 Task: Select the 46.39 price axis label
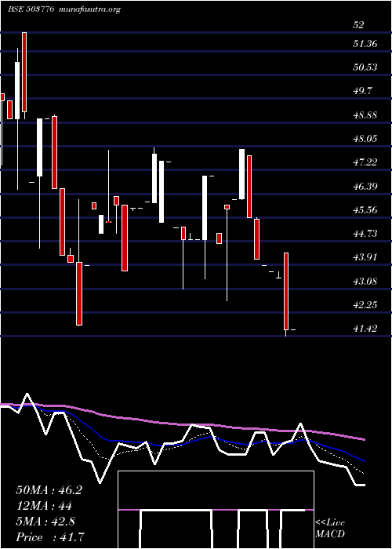365,186
